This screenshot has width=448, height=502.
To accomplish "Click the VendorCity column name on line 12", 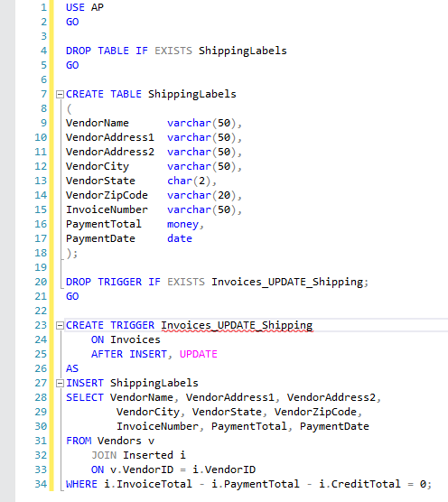I will pyautogui.click(x=98, y=166).
